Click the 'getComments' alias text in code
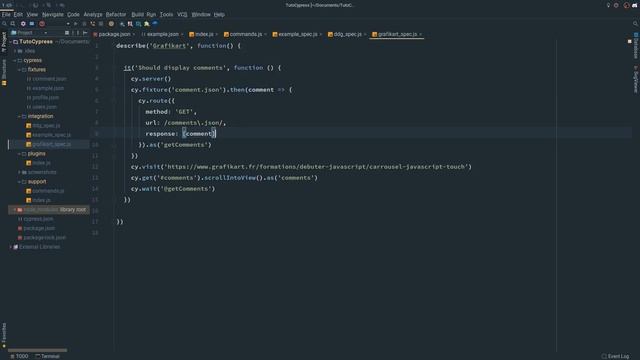The width and height of the screenshot is (640, 360). pos(185,145)
